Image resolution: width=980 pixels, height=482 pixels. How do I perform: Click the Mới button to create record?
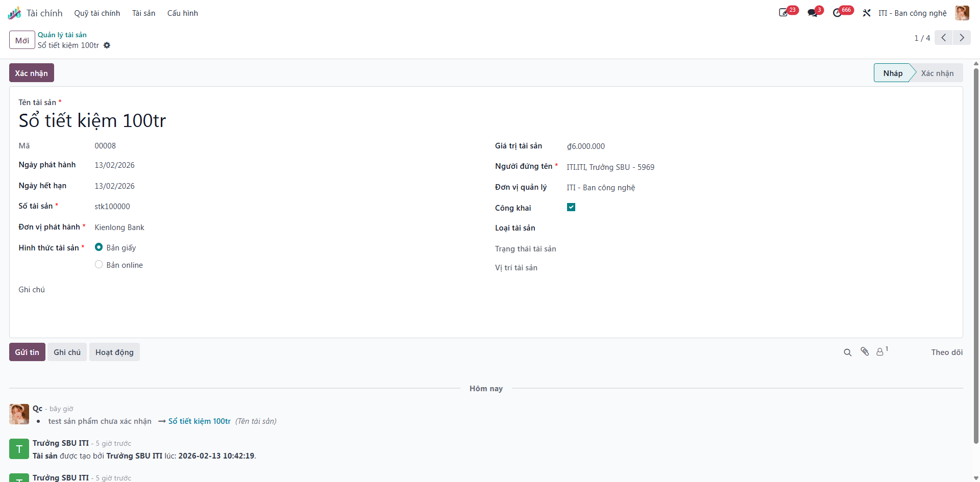point(22,40)
